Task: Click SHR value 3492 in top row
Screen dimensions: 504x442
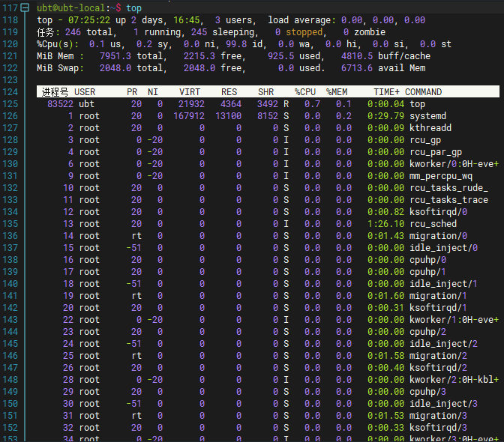Action: [268, 104]
